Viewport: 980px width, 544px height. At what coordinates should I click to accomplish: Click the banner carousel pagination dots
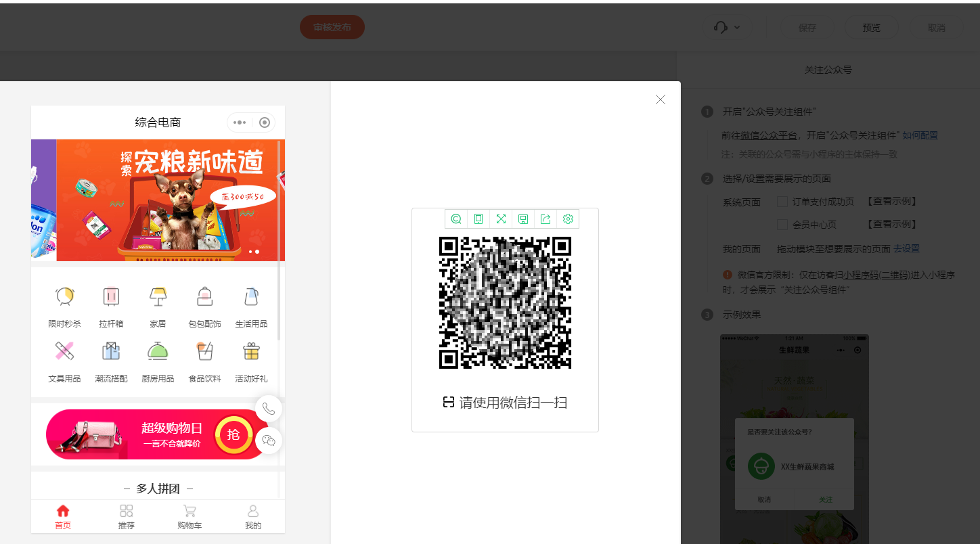click(254, 252)
